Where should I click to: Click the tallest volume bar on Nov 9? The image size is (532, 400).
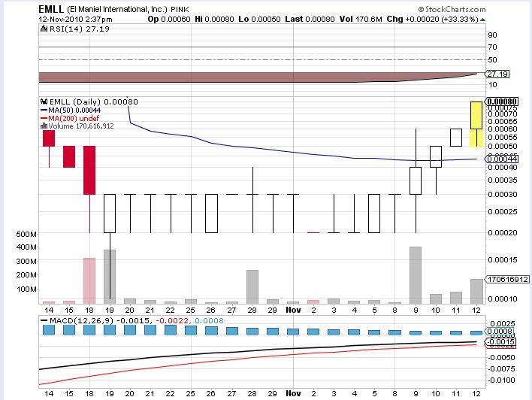[415, 275]
